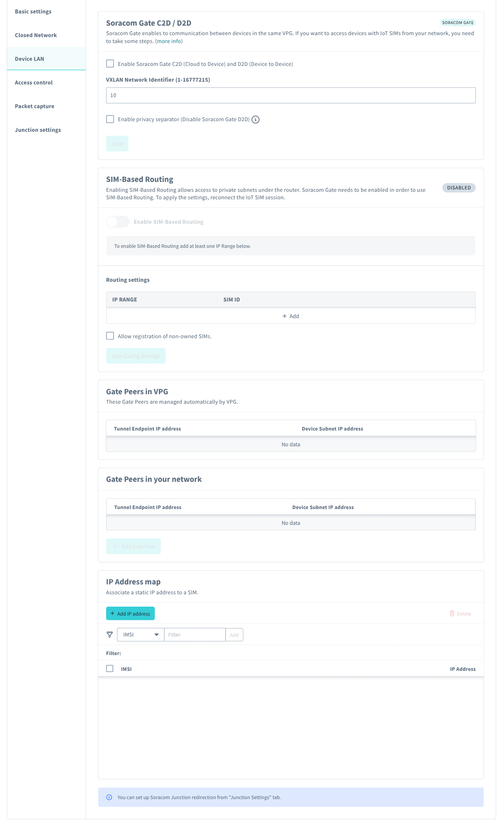Image resolution: width=504 pixels, height=820 pixels.
Task: Open the Access control section
Action: click(x=34, y=82)
